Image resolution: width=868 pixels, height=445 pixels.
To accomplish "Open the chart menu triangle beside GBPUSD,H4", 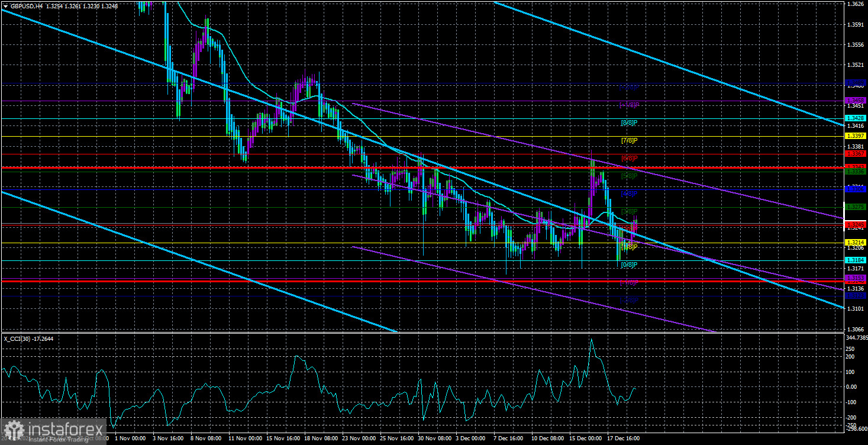I will 5,5.
